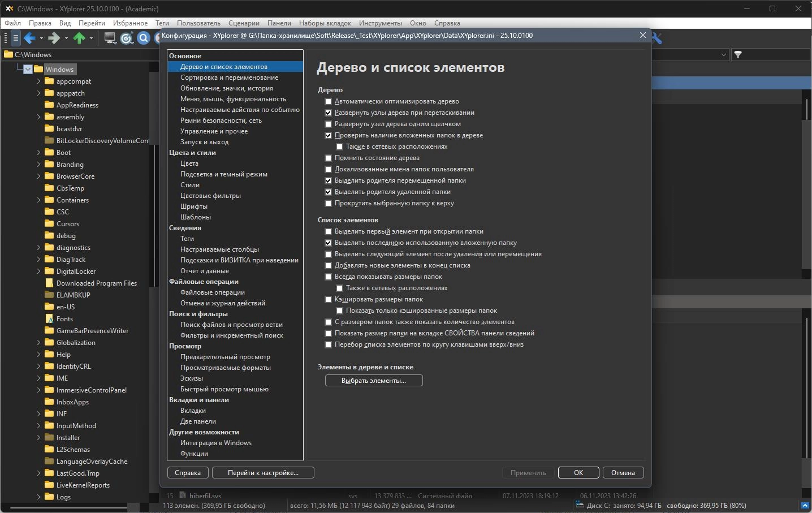This screenshot has width=812, height=513.
Task: Click the folder icon in the C:\Windows address bar
Action: (8, 54)
